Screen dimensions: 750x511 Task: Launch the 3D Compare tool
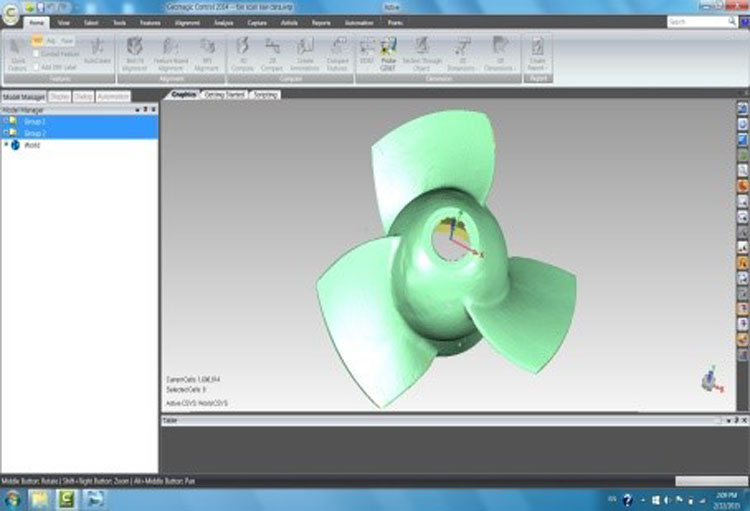click(x=243, y=55)
